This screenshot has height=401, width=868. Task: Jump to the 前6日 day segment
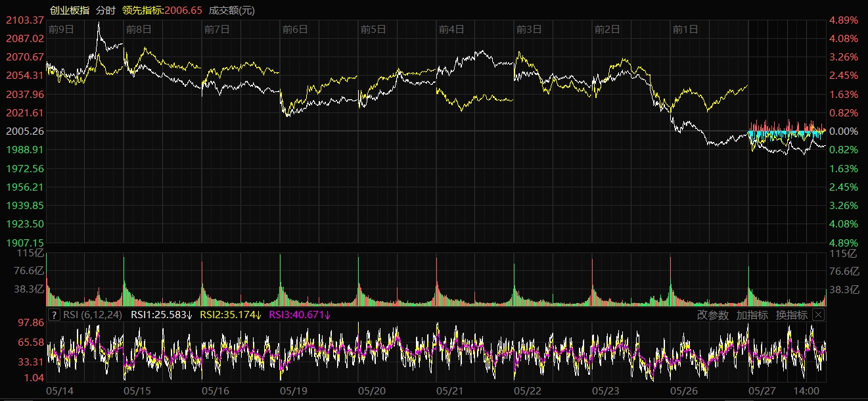tap(296, 29)
